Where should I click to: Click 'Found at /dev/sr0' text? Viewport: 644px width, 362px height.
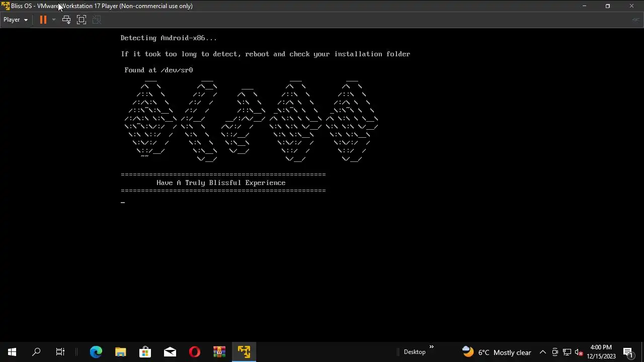pos(159,70)
